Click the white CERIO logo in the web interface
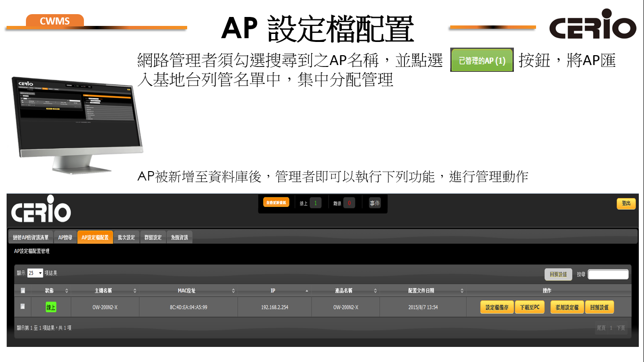 (x=41, y=209)
